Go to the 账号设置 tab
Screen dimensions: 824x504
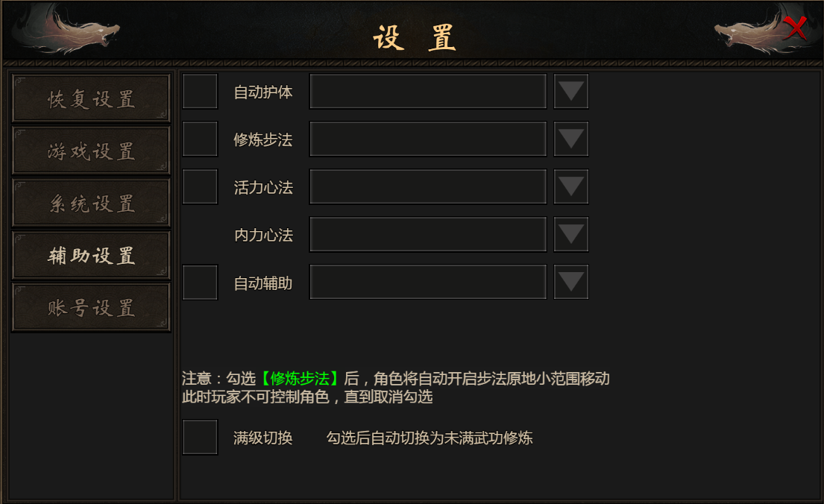click(x=92, y=307)
